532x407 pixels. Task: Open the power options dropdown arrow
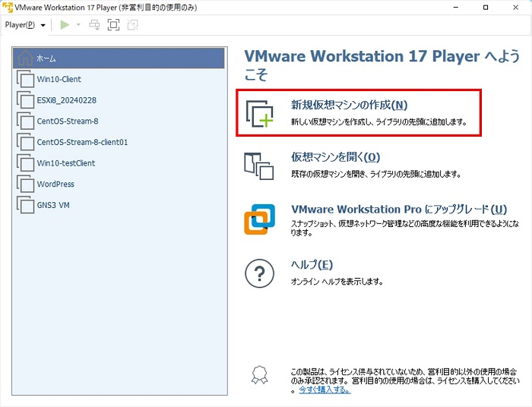78,25
